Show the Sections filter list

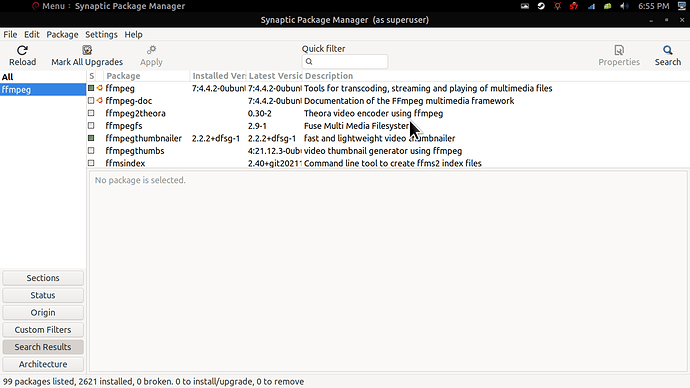tap(43, 278)
